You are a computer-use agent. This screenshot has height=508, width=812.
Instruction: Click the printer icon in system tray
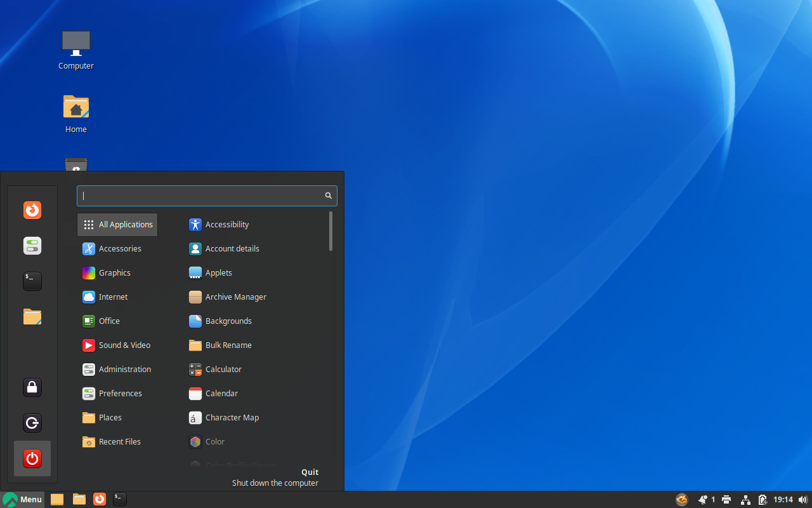(726, 500)
